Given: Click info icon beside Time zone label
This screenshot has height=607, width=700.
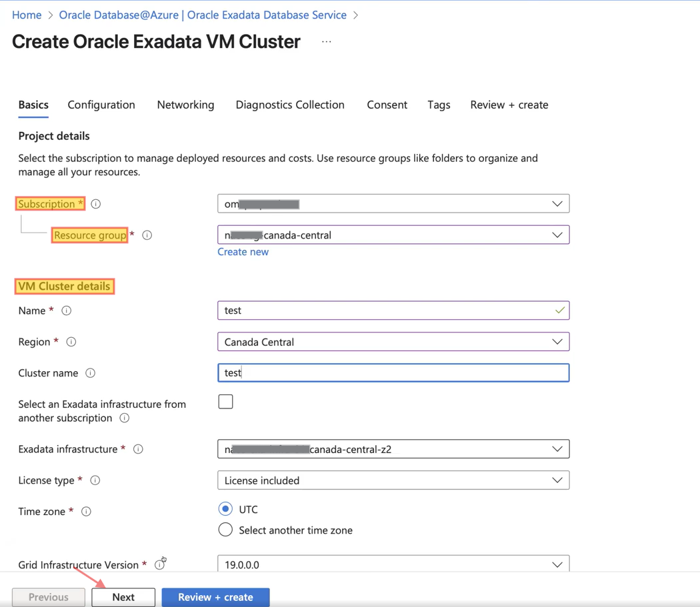Looking at the screenshot, I should (x=86, y=512).
